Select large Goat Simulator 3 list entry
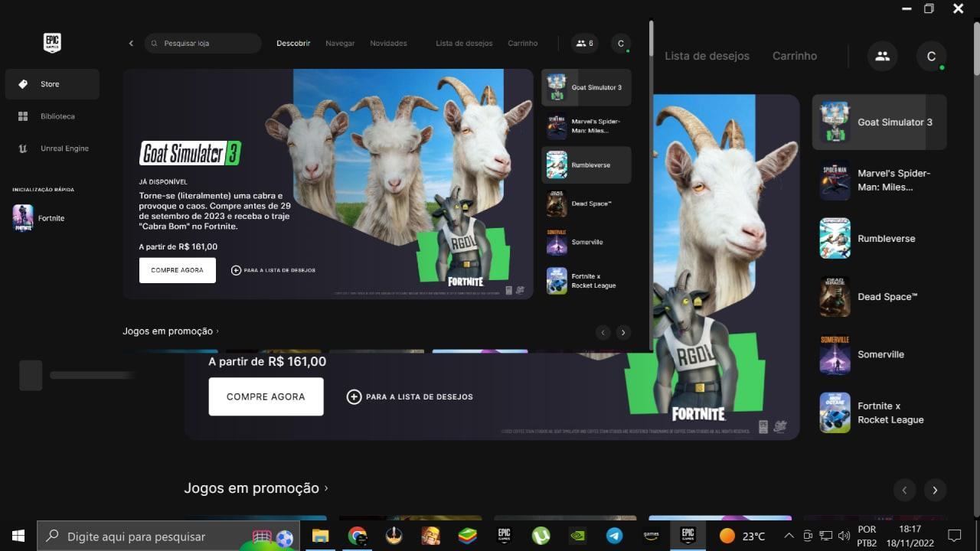The image size is (980, 551). (x=879, y=122)
